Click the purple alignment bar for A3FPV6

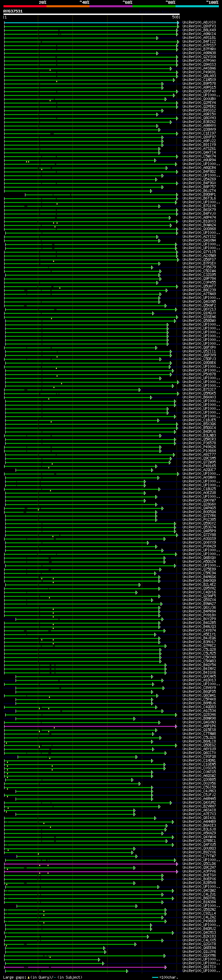91,872
